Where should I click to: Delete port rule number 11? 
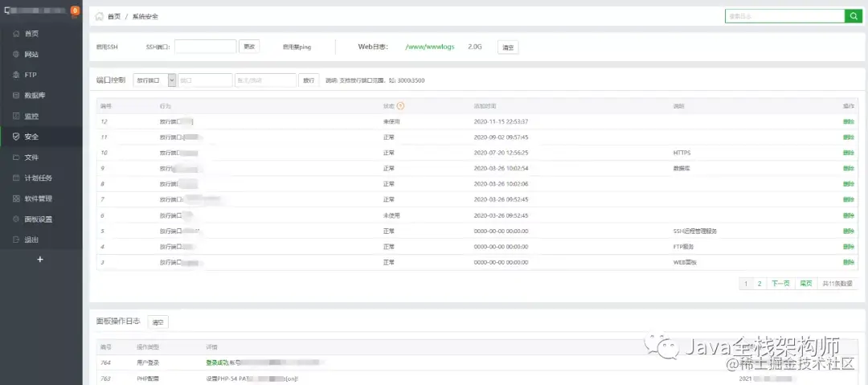pyautogui.click(x=848, y=137)
